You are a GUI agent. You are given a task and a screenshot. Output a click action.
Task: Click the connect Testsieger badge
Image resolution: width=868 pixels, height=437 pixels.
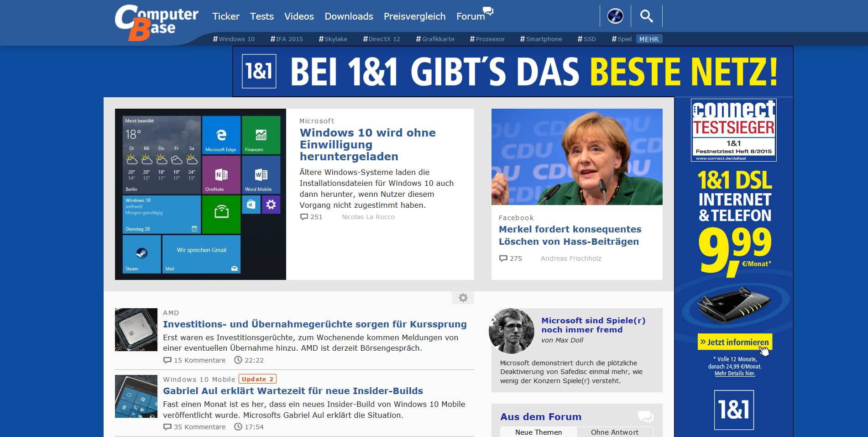(734, 130)
